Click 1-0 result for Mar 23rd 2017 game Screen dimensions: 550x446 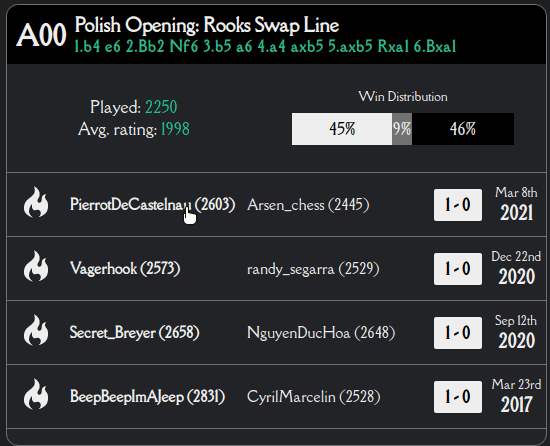tap(458, 397)
